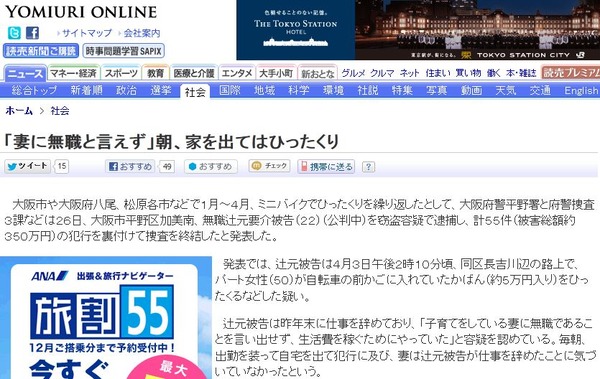The height and width of the screenshot is (379, 600).
Task: Select the active 社会 sub tab
Action: click(195, 91)
